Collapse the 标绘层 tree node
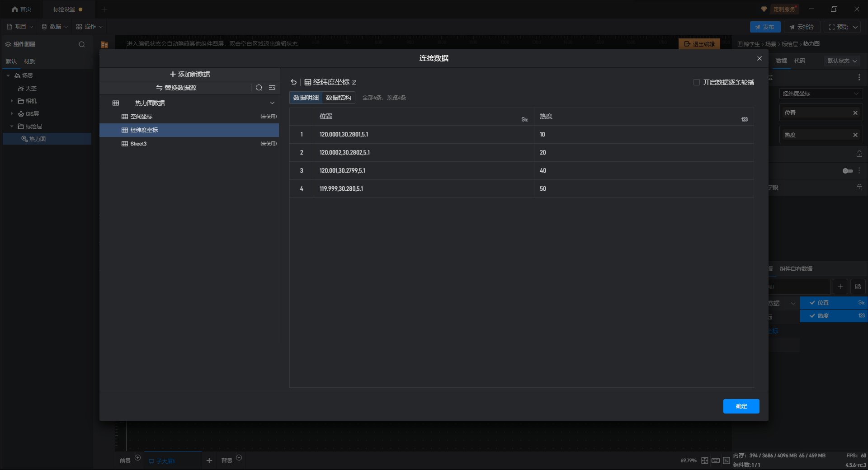Screen dimensions: 868x470 12,127
